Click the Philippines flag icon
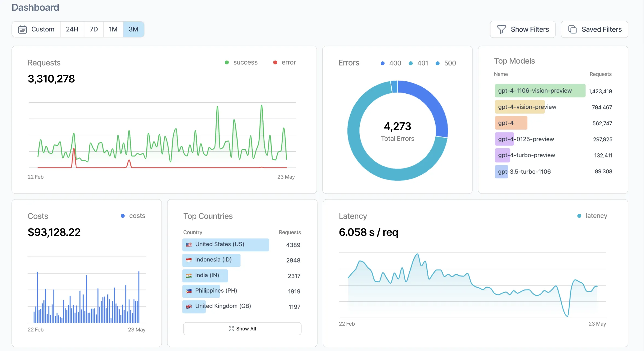The height and width of the screenshot is (351, 644). (189, 291)
